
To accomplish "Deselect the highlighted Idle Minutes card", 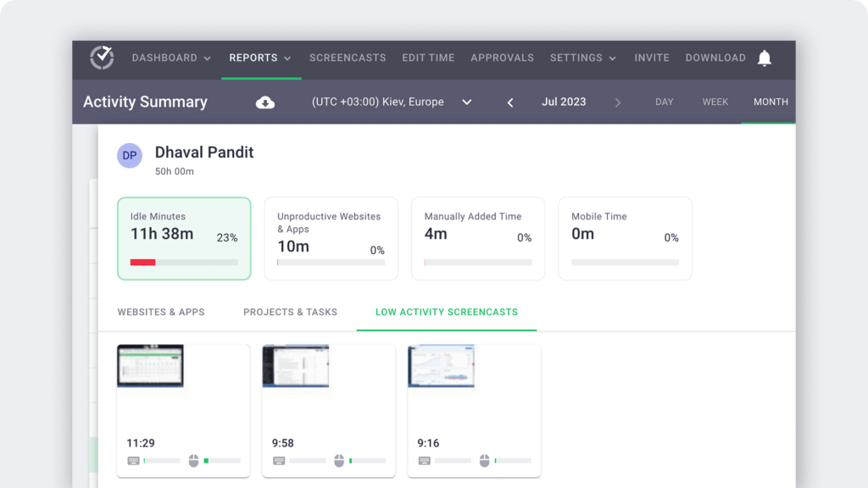I will 184,238.
